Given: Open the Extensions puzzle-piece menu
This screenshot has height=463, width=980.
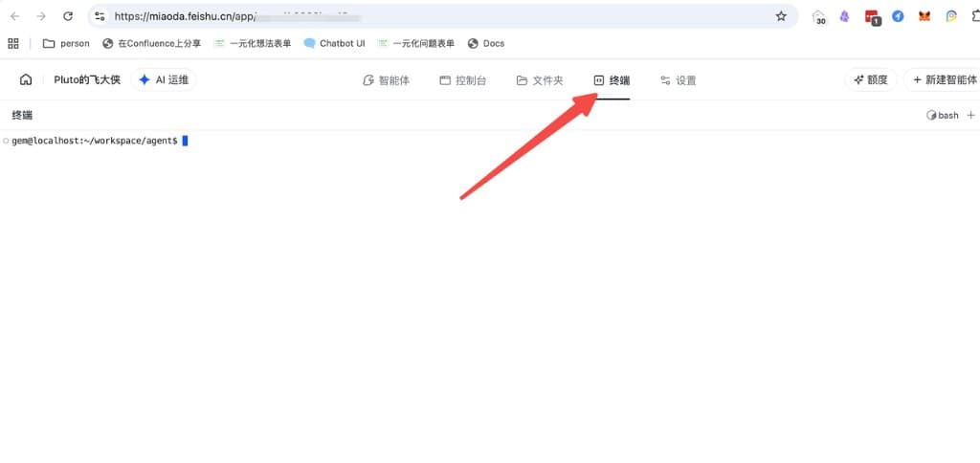Looking at the screenshot, I should click(975, 16).
